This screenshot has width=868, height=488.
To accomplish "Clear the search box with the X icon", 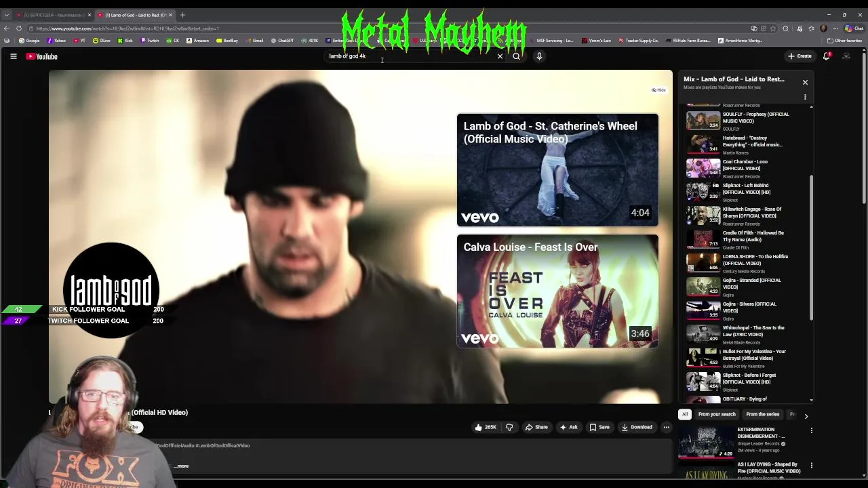I will coord(500,56).
